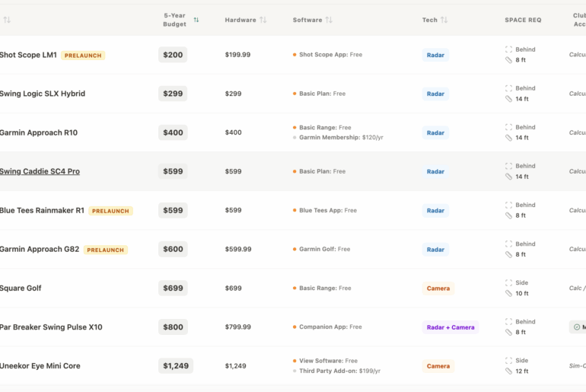The image size is (586, 392).
Task: Open the Garmin Approach R10 product name
Action: [39, 132]
